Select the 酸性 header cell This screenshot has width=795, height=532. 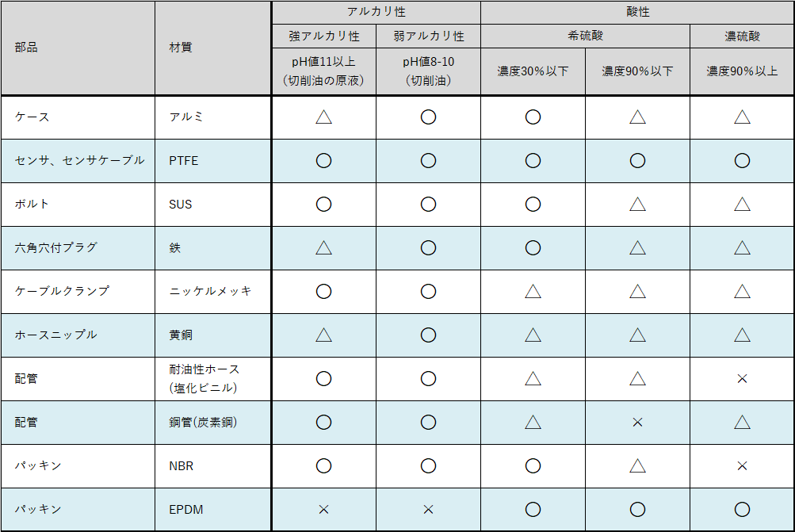click(637, 12)
